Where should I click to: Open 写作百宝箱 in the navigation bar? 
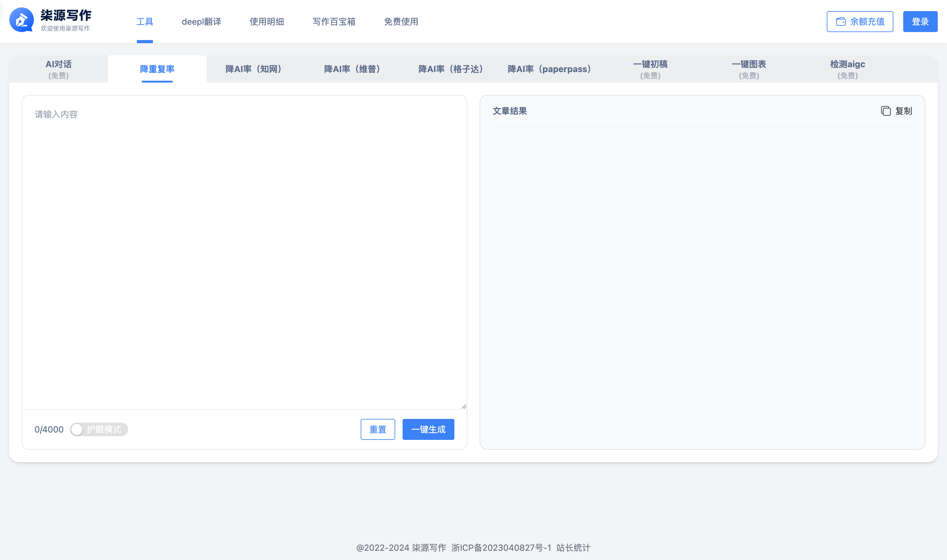334,22
